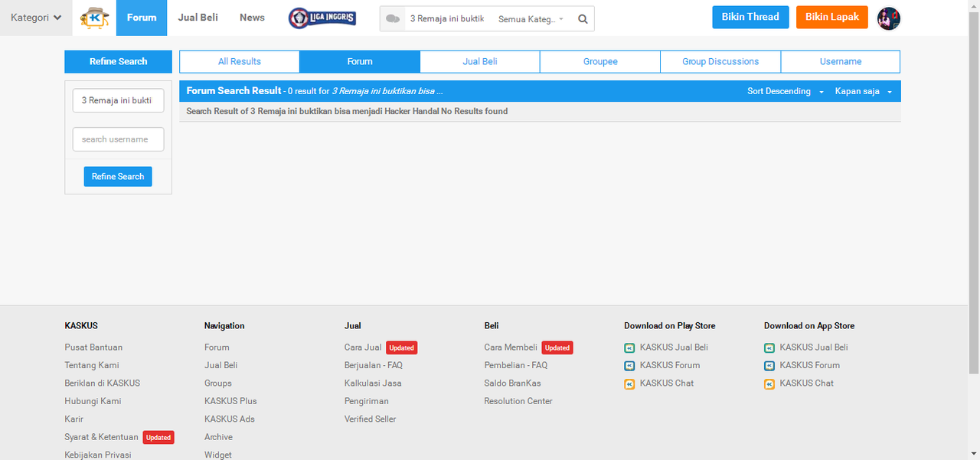
Task: Click Play Store KASKUS Jual Beli icon
Action: point(629,347)
